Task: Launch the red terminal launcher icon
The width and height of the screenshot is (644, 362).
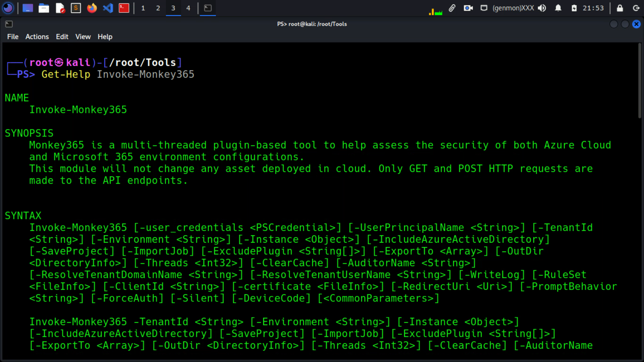Action: (124, 8)
